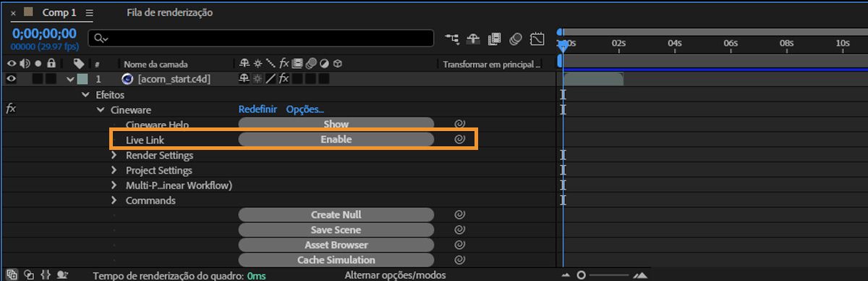The height and width of the screenshot is (281, 868).
Task: Click the zoom out mountains icon on timeline
Action: 566,276
